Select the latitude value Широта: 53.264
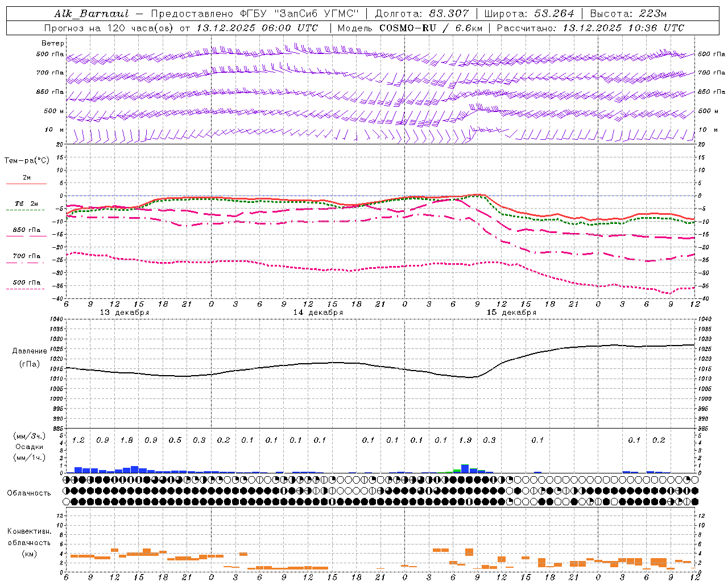Viewport: 728px width, 582px height. (529, 14)
